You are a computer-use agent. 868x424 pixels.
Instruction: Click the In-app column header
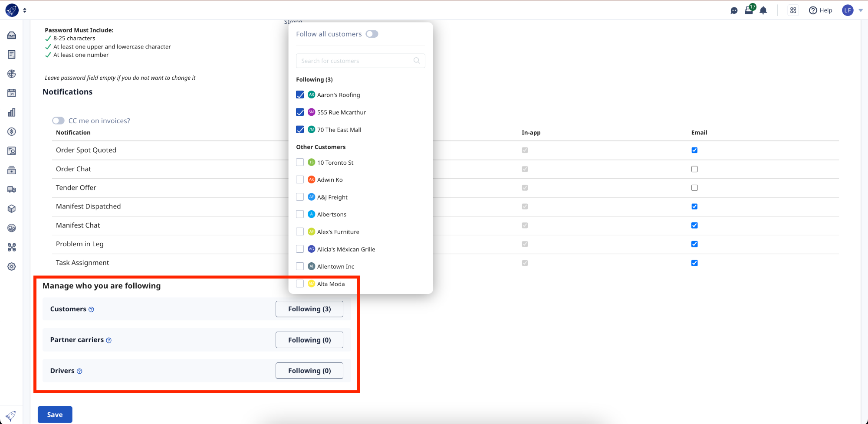coord(531,133)
